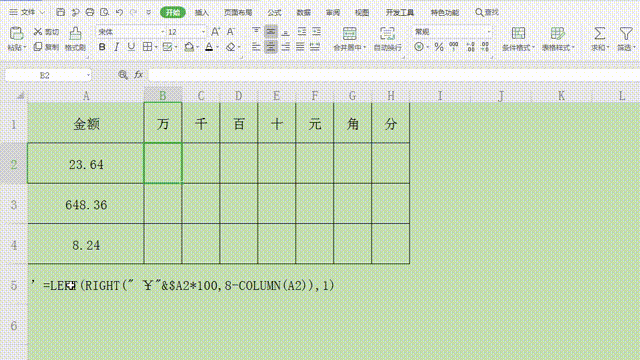Click the insert function fx icon
Image resolution: width=640 pixels, height=360 pixels.
click(x=138, y=75)
